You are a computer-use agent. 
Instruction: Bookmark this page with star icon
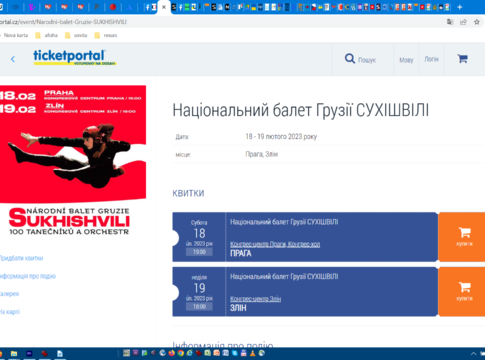pos(477,22)
